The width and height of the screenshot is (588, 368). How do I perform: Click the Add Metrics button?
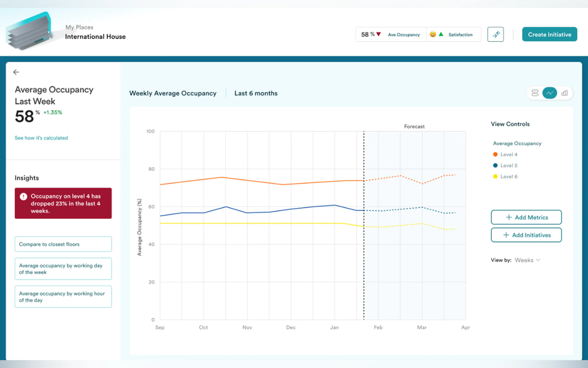click(x=526, y=217)
